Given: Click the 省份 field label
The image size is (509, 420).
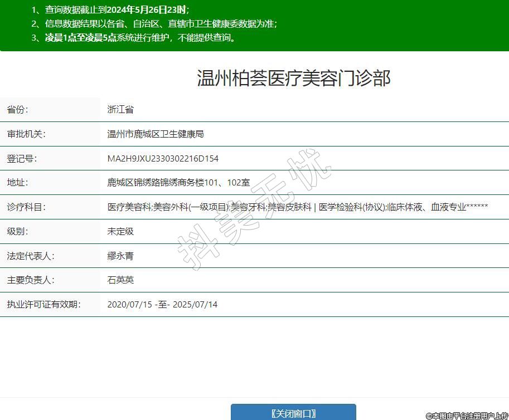Looking at the screenshot, I should (x=17, y=110).
